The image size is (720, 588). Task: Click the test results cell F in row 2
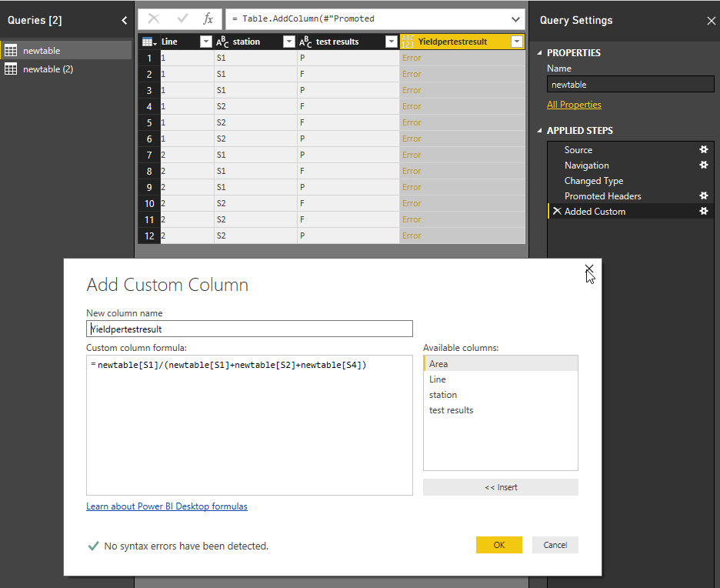point(348,74)
